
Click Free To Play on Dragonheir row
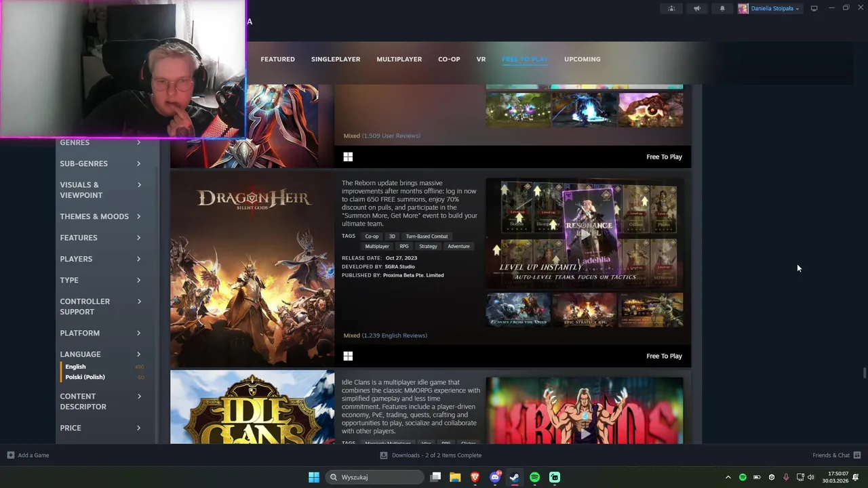[664, 356]
